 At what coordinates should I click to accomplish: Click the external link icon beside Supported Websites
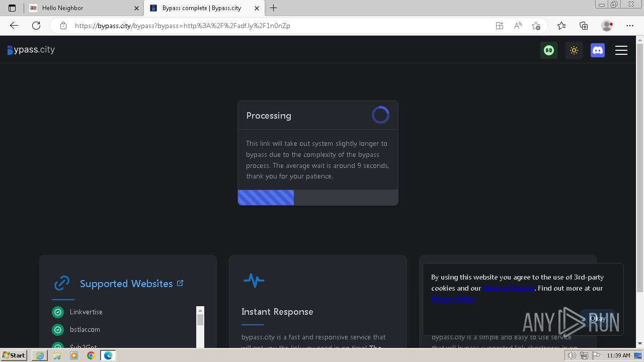pos(180,284)
